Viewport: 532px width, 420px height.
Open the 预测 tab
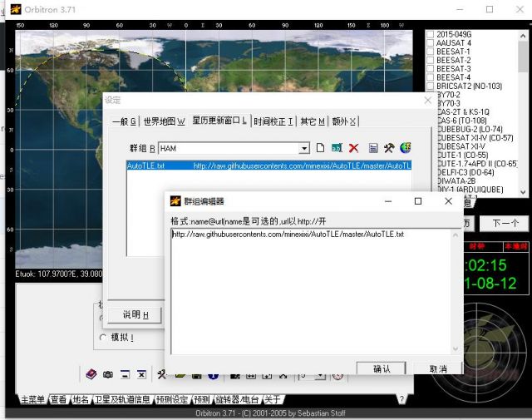(x=202, y=400)
